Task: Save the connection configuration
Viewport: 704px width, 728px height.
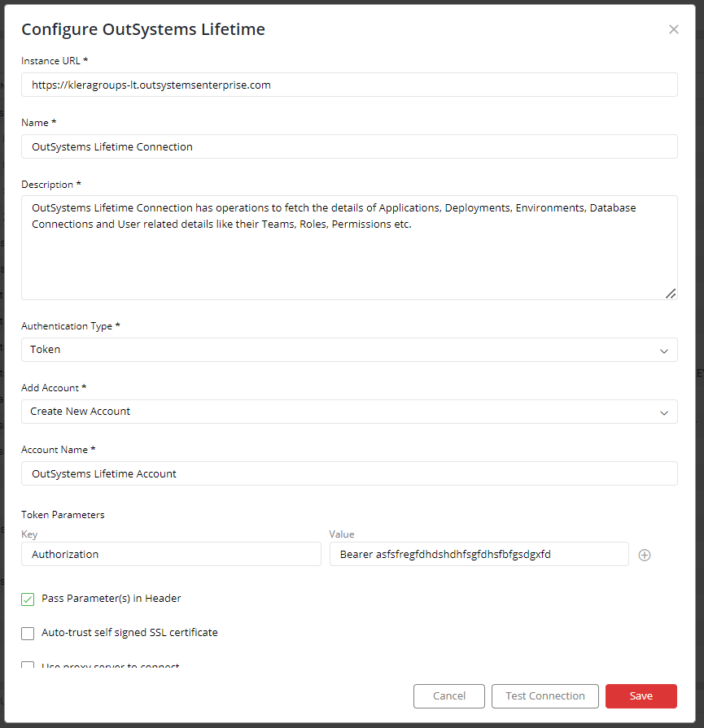Action: pyautogui.click(x=641, y=696)
